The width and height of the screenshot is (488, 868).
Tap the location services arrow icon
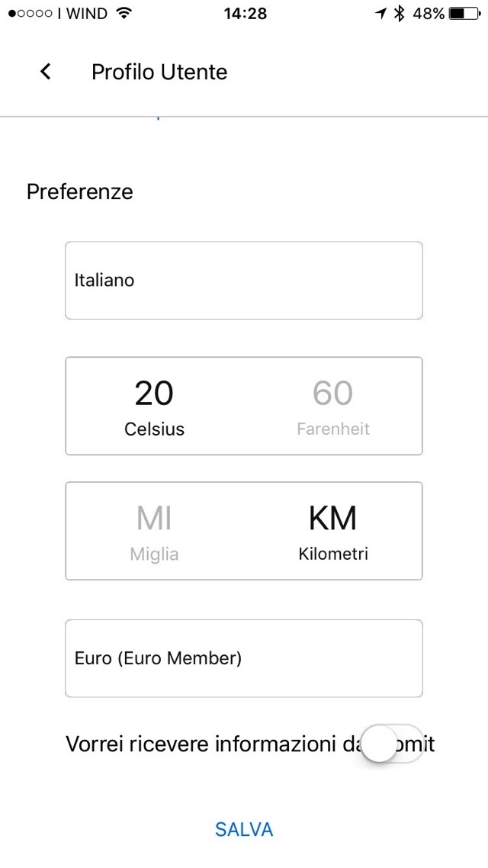(381, 14)
